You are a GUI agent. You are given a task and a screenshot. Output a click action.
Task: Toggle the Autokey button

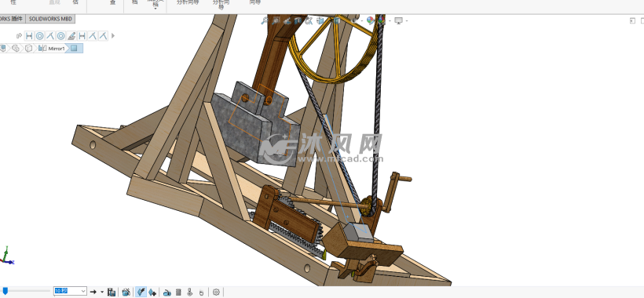141,292
